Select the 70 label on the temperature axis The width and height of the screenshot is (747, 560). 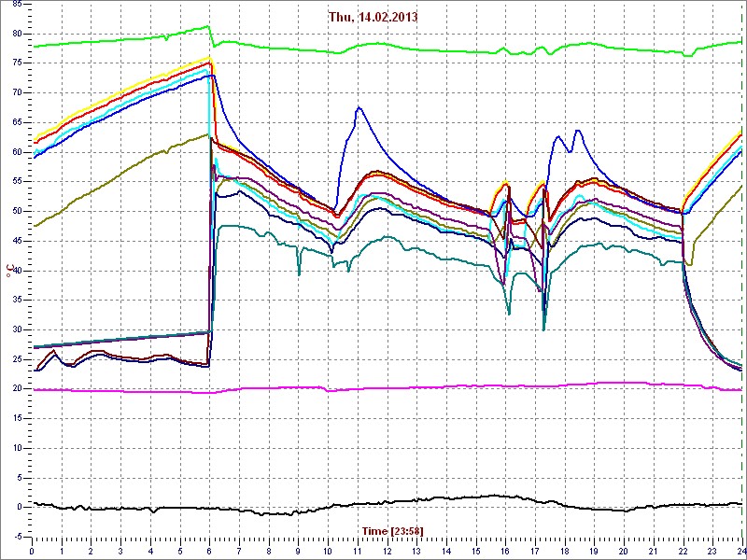17,92
